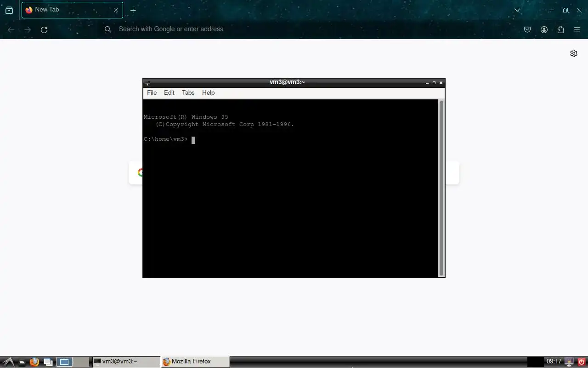Viewport: 588px width, 368px height.
Task: Open the terminal Edit menu
Action: pyautogui.click(x=169, y=92)
